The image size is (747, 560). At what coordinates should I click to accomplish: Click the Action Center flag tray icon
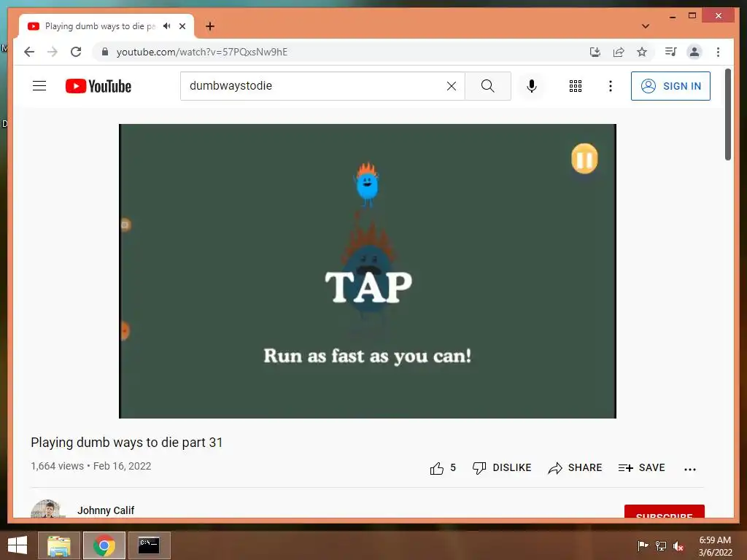click(643, 545)
